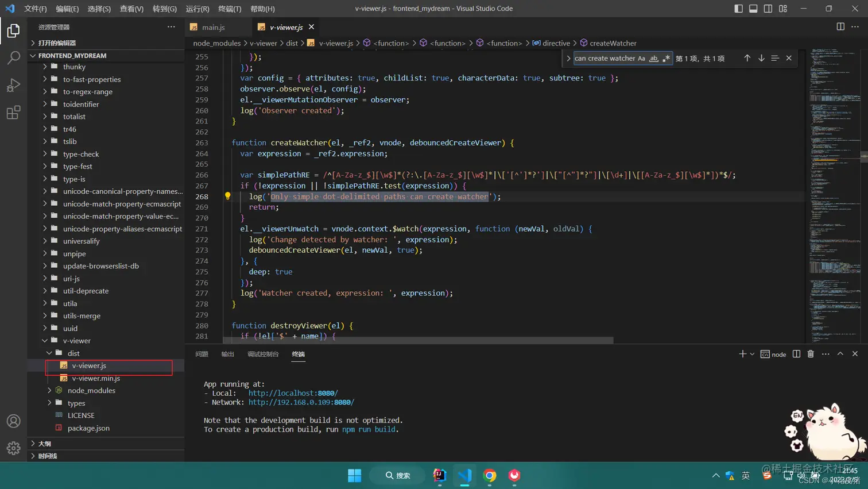868x489 pixels.
Task: Open the Manage settings gear
Action: [x=13, y=448]
